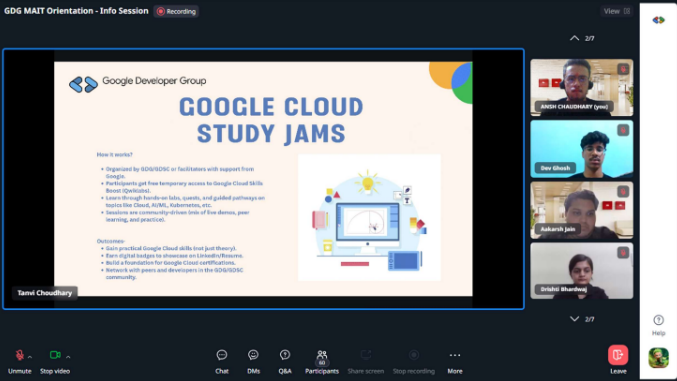This screenshot has height=381, width=677.
Task: Click the Recording indicator badge
Action: pos(176,12)
